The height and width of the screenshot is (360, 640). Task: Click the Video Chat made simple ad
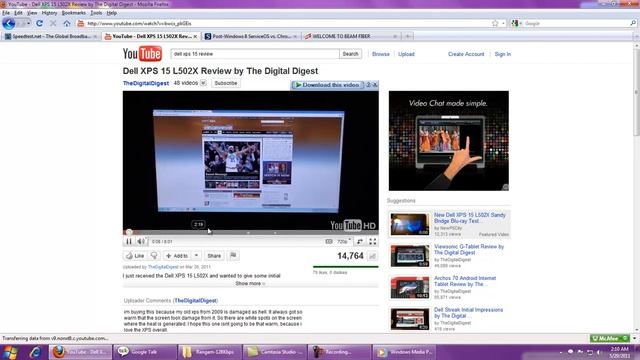pos(449,140)
